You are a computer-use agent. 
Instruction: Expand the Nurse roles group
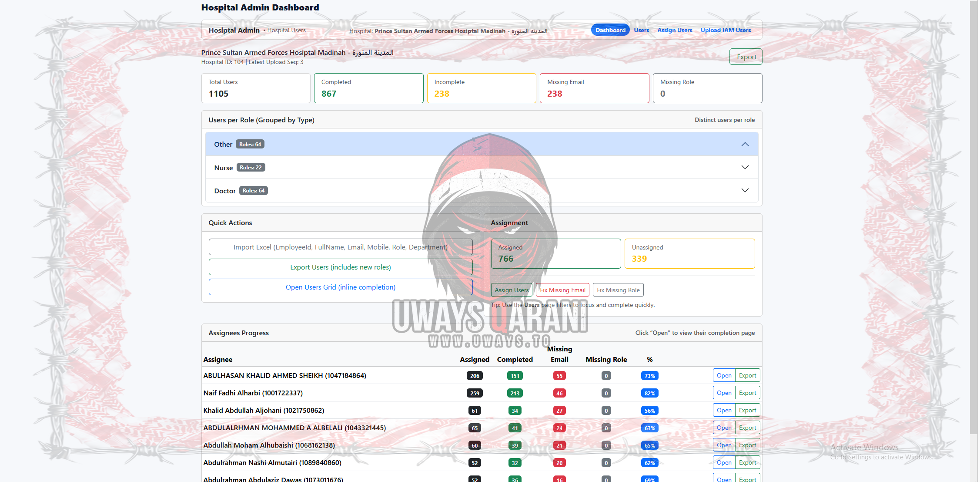482,168
